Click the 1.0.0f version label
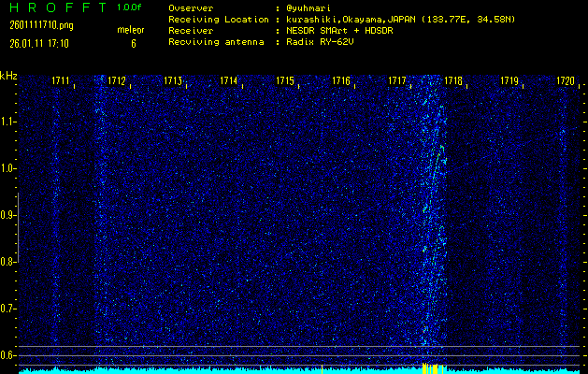Viewport: 588px width, 374px height. (130, 7)
